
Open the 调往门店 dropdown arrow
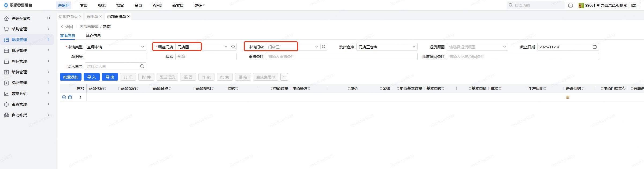pos(226,47)
